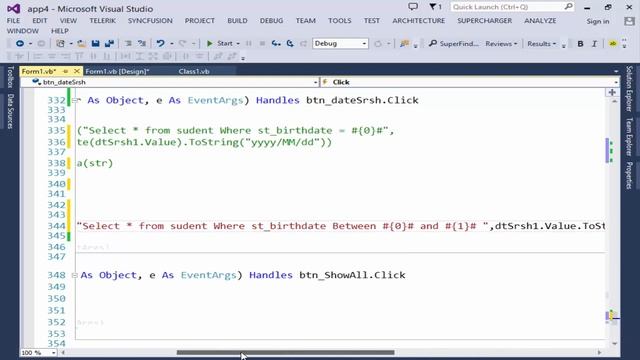Click the a(str) code on line 338
The image size is (640, 360).
(x=95, y=163)
